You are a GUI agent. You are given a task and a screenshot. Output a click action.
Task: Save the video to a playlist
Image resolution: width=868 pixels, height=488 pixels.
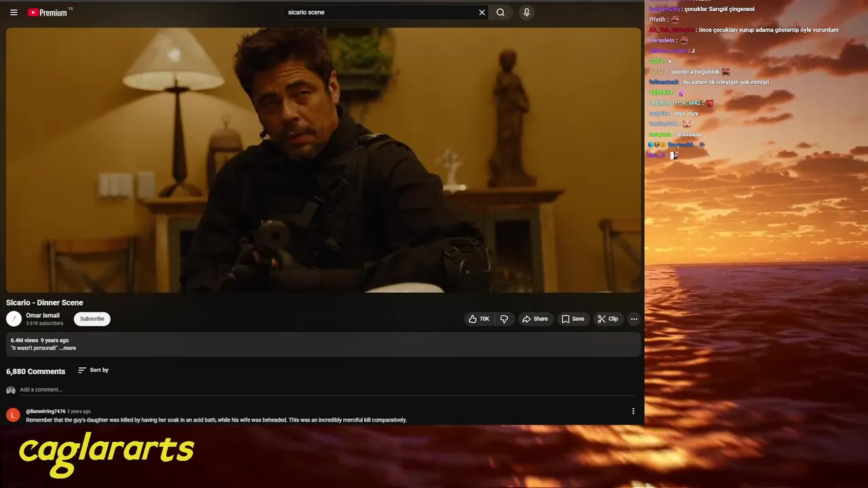click(572, 319)
